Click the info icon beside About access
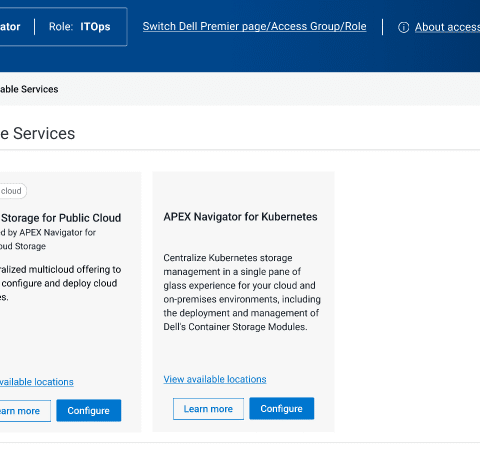The height and width of the screenshot is (449, 480). [403, 27]
